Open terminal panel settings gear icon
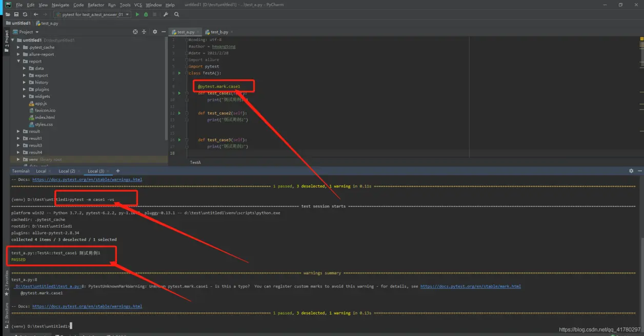This screenshot has height=336, width=644. (631, 171)
